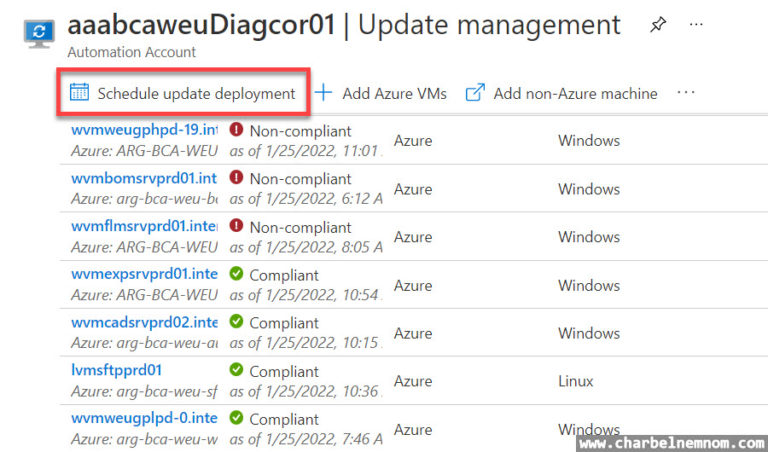Click the red alert icon for wvmweugphpd-19
Image resolution: width=768 pixels, height=452 pixels.
click(x=237, y=129)
